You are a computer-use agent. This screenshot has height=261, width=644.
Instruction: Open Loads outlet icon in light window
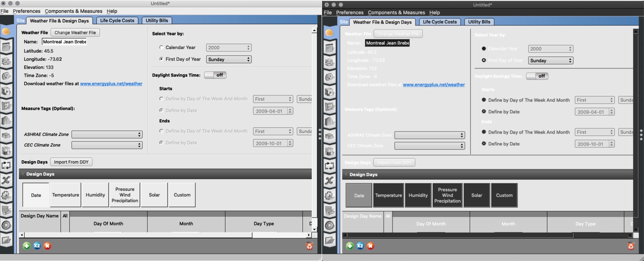tap(6, 76)
